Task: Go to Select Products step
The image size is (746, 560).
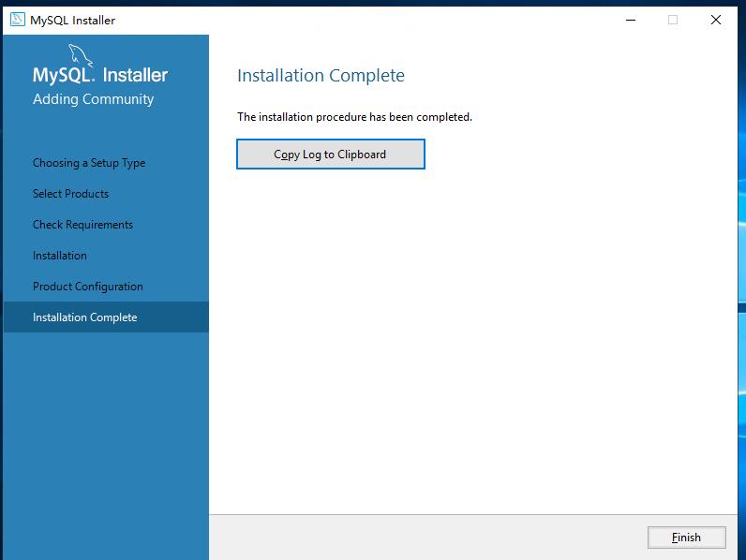Action: pos(70,194)
